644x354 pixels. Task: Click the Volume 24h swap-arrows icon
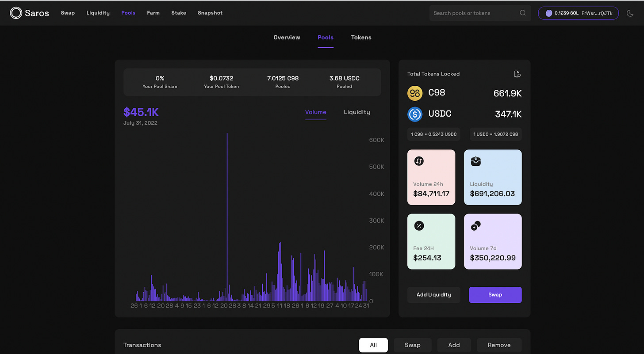coord(419,161)
